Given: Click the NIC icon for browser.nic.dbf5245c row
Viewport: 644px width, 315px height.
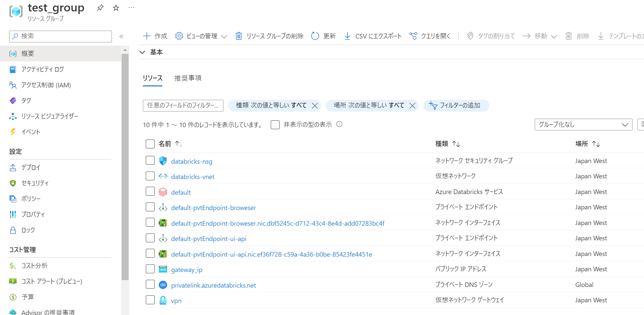Looking at the screenshot, I should (163, 223).
